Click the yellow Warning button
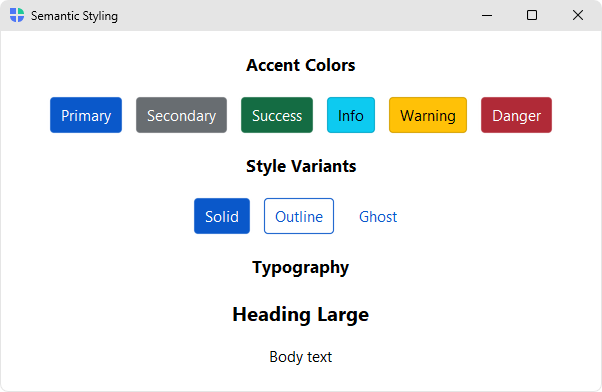The height and width of the screenshot is (392, 602). [x=428, y=115]
